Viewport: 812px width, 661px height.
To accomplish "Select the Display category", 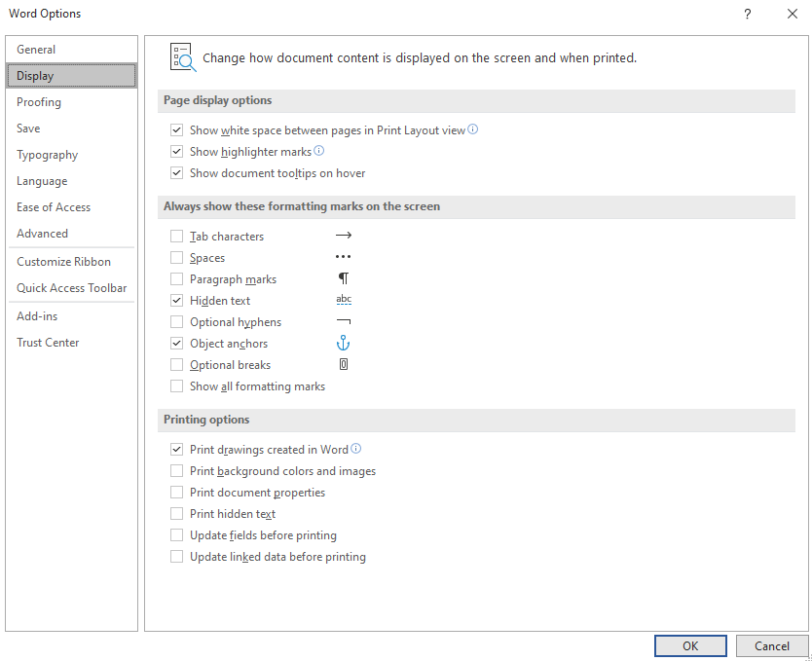I will click(x=71, y=76).
